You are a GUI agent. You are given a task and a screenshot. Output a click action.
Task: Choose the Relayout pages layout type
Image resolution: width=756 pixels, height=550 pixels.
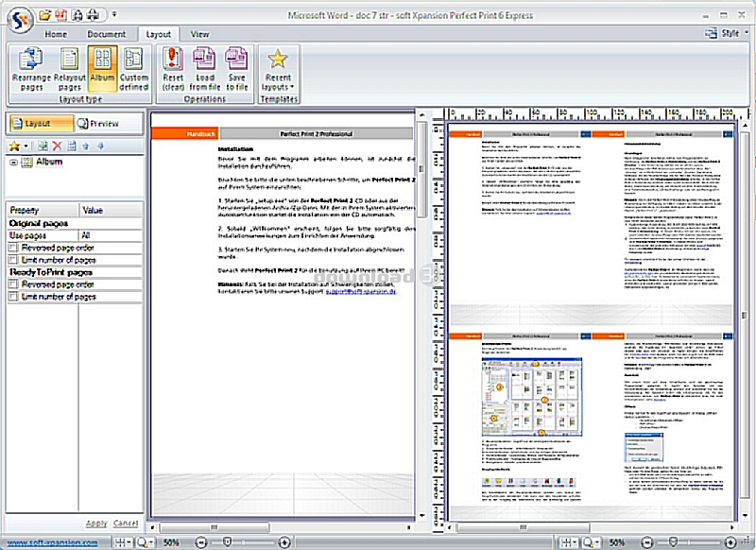69,68
